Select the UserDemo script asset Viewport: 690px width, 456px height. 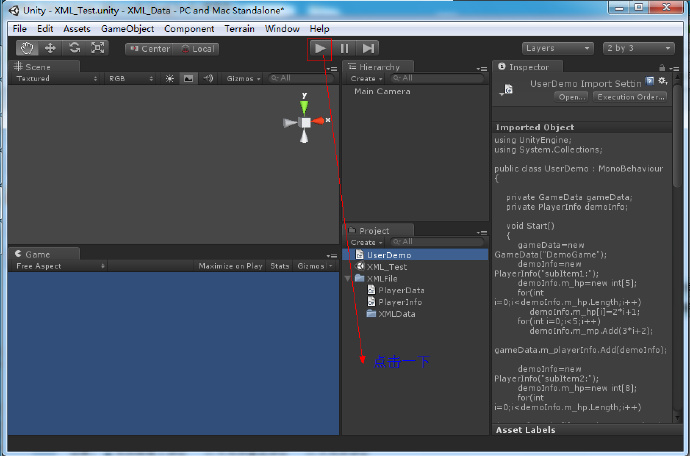click(415, 255)
